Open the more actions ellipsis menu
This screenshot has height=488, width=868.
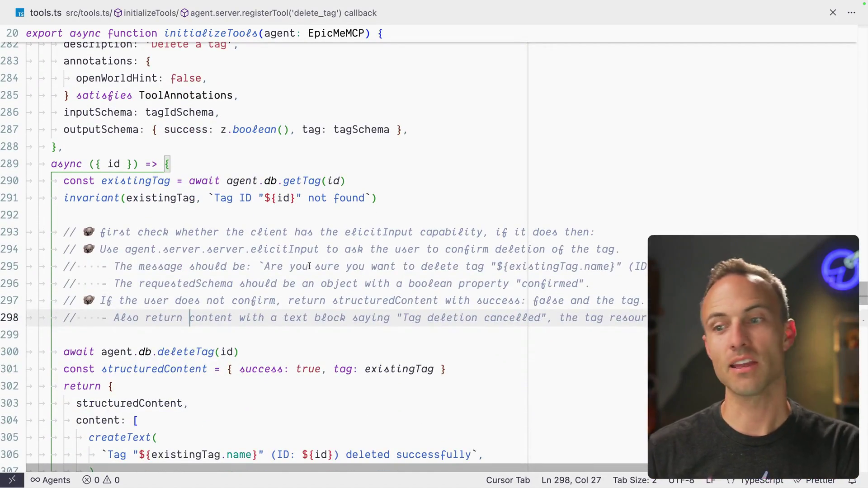click(x=852, y=13)
